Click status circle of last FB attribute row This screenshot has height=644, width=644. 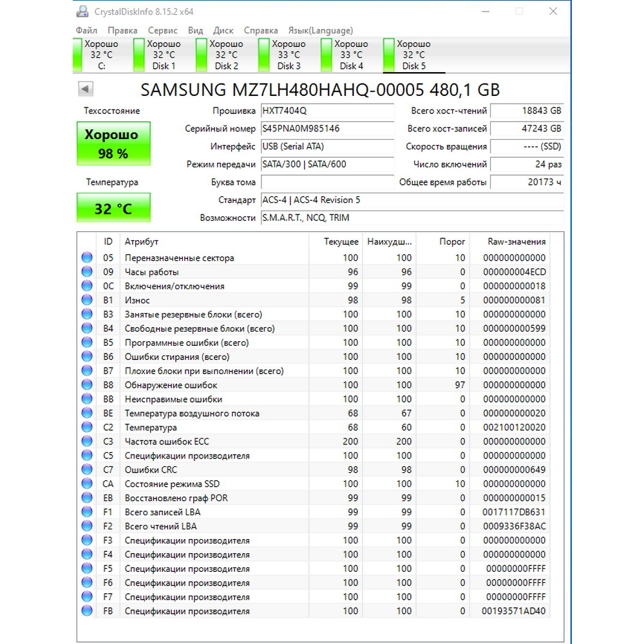pos(87,611)
